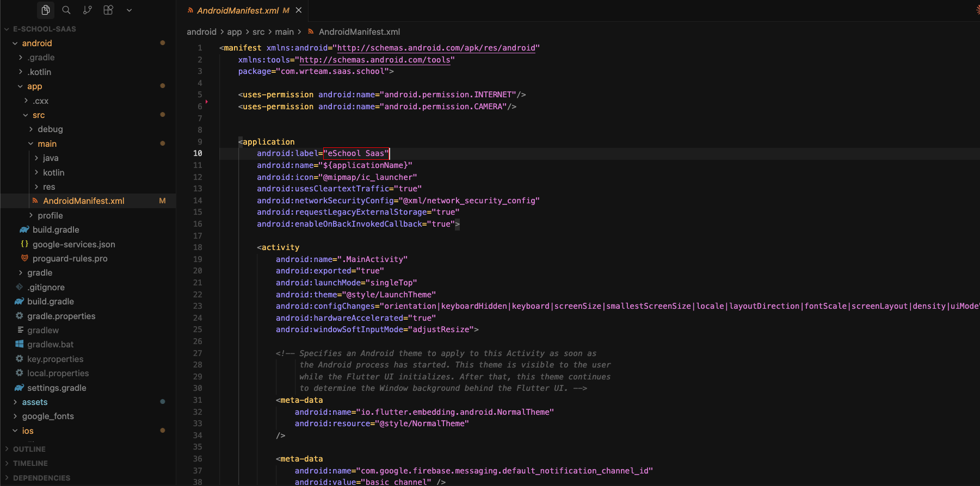Open app-level build.gradle with elephant icon
Viewport: 980px width, 486px height.
(x=56, y=229)
